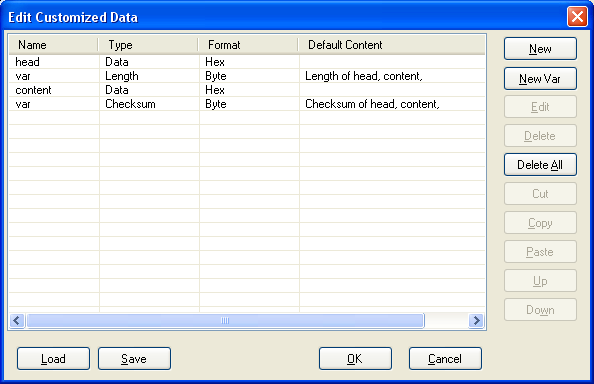Screen dimensions: 594x384
Task: Click the horizontal scrollbar right arrow
Action: pyautogui.click(x=477, y=321)
